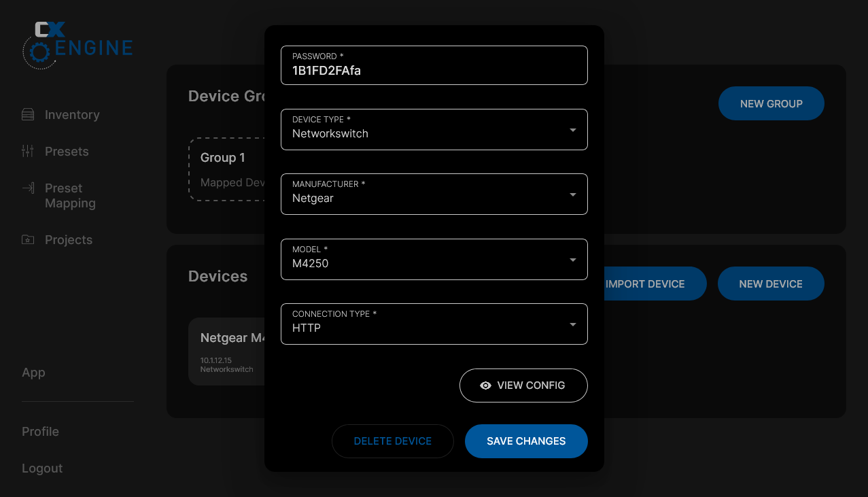Click the eye icon on View Config
Image resolution: width=868 pixels, height=497 pixels.
(485, 385)
